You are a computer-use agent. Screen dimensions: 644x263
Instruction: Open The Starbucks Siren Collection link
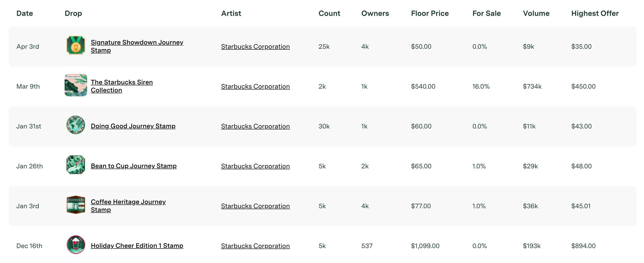click(x=122, y=83)
